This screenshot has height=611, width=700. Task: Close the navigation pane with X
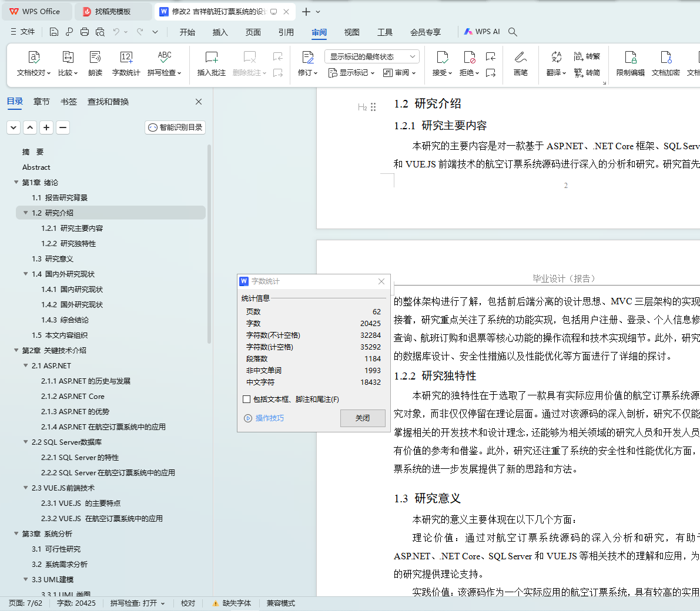[199, 102]
